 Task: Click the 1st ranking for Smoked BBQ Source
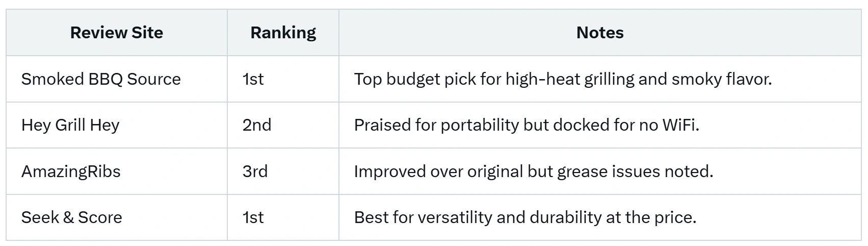pos(253,79)
